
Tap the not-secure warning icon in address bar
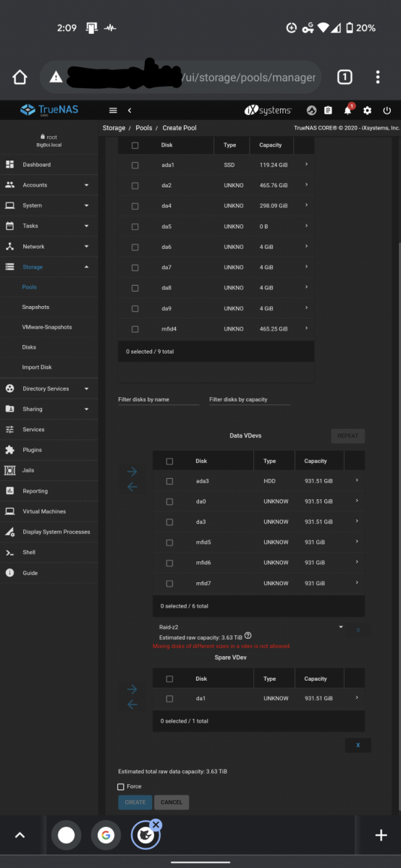tap(56, 77)
